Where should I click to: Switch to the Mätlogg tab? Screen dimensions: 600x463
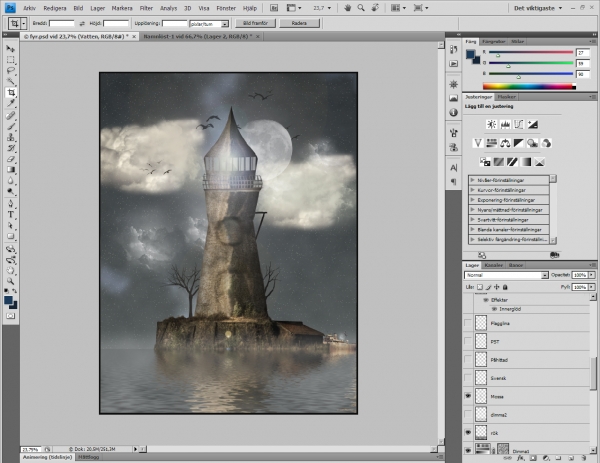(x=88, y=457)
